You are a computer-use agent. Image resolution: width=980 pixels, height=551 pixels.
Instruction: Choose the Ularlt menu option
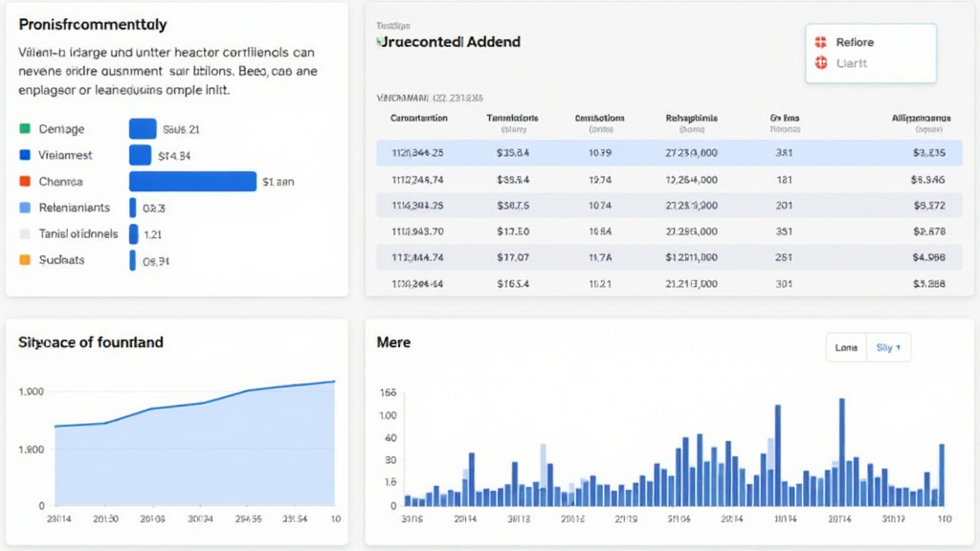pos(852,63)
